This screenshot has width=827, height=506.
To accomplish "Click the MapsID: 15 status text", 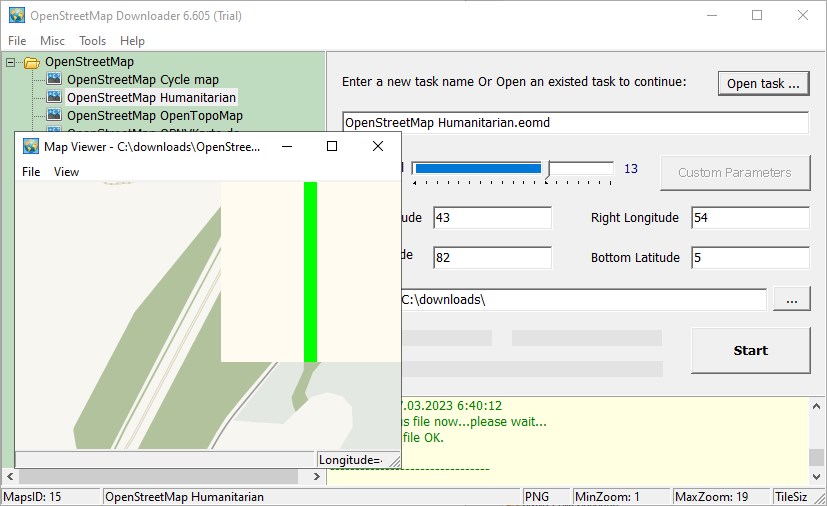I will (32, 497).
